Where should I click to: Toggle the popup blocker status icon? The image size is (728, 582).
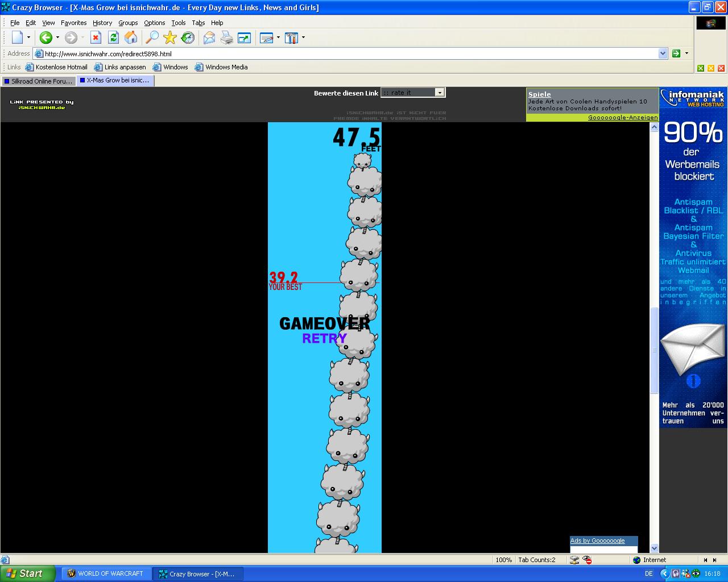coord(588,560)
